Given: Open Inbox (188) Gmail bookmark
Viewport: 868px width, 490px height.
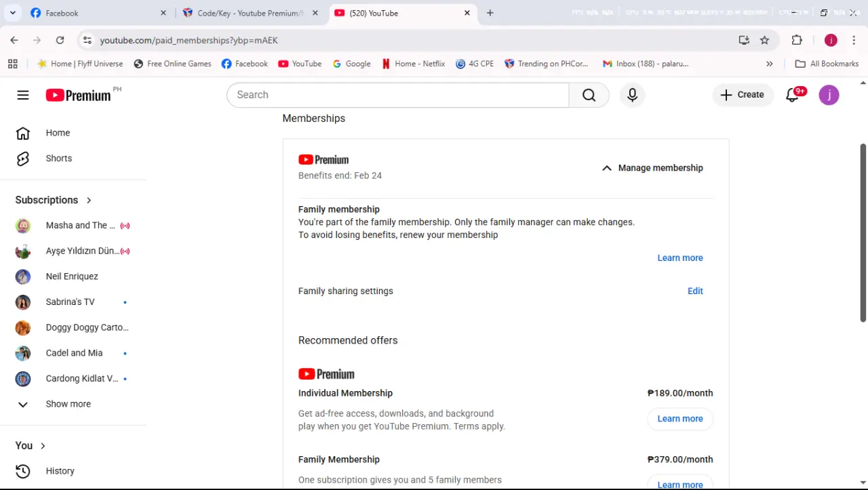Looking at the screenshot, I should tap(646, 64).
